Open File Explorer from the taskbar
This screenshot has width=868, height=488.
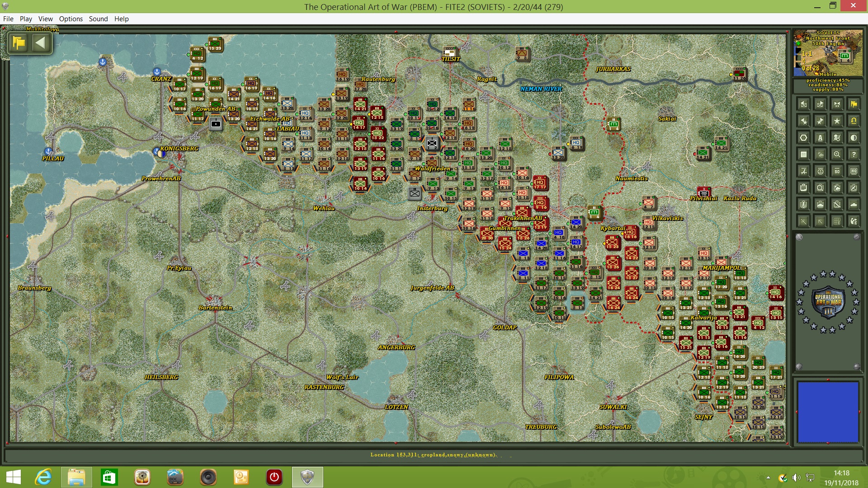[76, 477]
